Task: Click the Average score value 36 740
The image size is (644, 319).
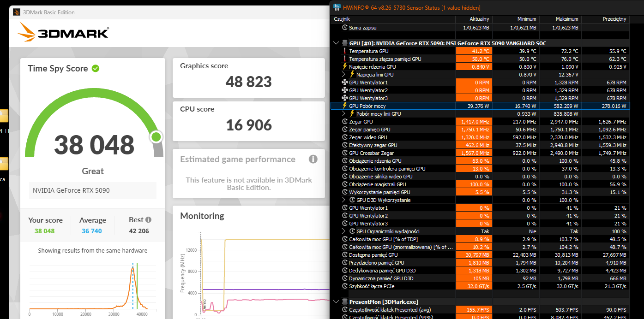Action: tap(92, 231)
